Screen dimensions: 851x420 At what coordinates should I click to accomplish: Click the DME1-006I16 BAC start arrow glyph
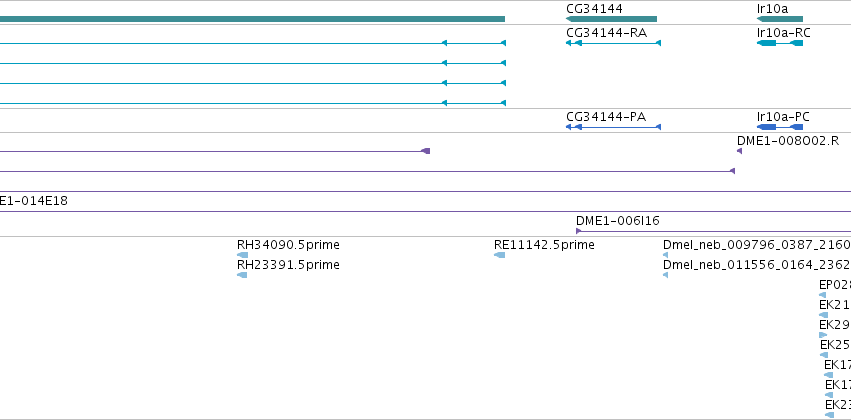click(x=579, y=231)
